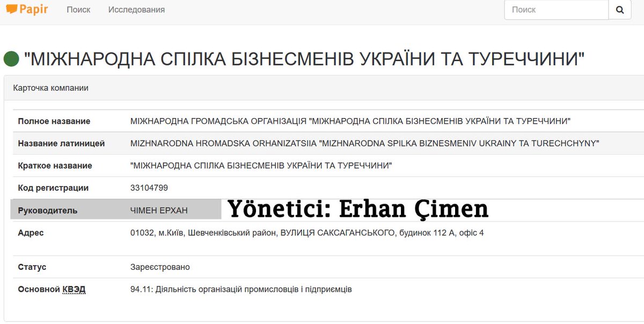Select the director name ЧІМЕН ЕРХАН
The image size is (644, 324).
(x=159, y=210)
